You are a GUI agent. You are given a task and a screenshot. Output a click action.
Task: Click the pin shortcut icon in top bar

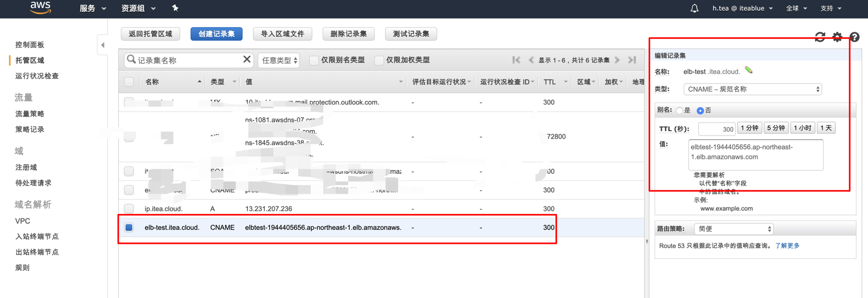tap(175, 8)
